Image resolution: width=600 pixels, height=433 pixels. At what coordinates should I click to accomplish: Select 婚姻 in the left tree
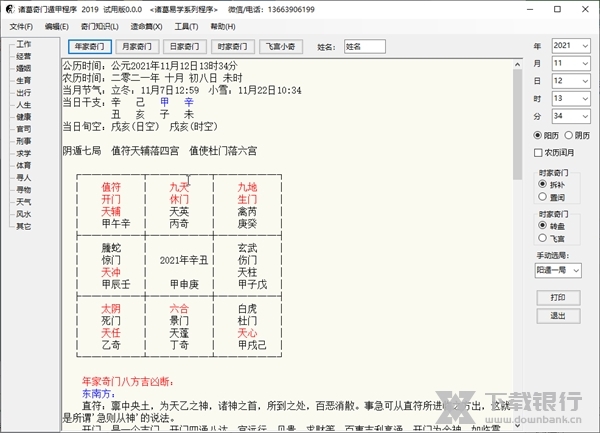[x=23, y=68]
